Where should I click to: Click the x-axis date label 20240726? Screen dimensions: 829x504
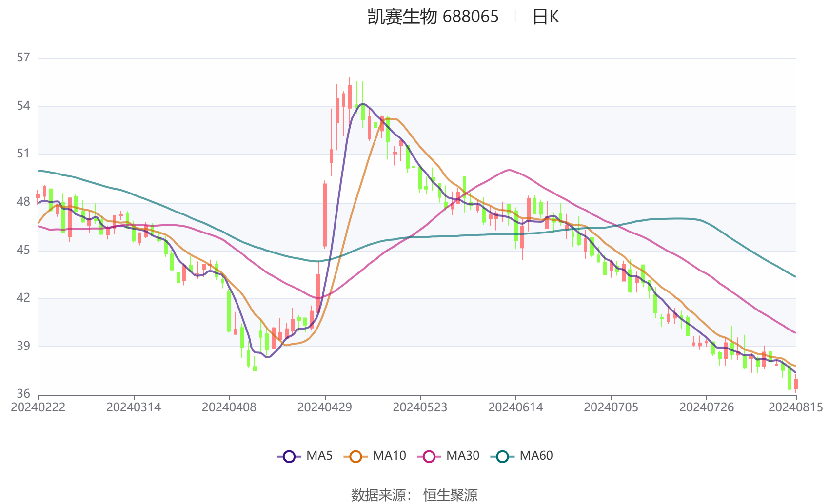click(707, 407)
